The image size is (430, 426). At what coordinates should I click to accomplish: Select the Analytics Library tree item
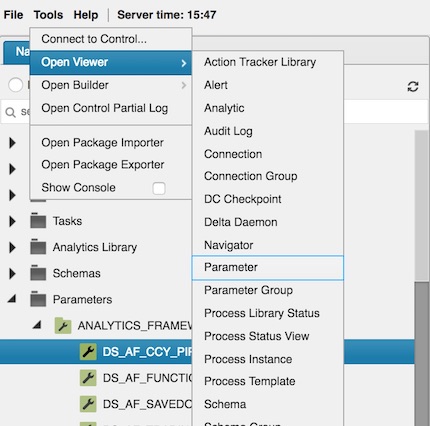pyautogui.click(x=95, y=247)
